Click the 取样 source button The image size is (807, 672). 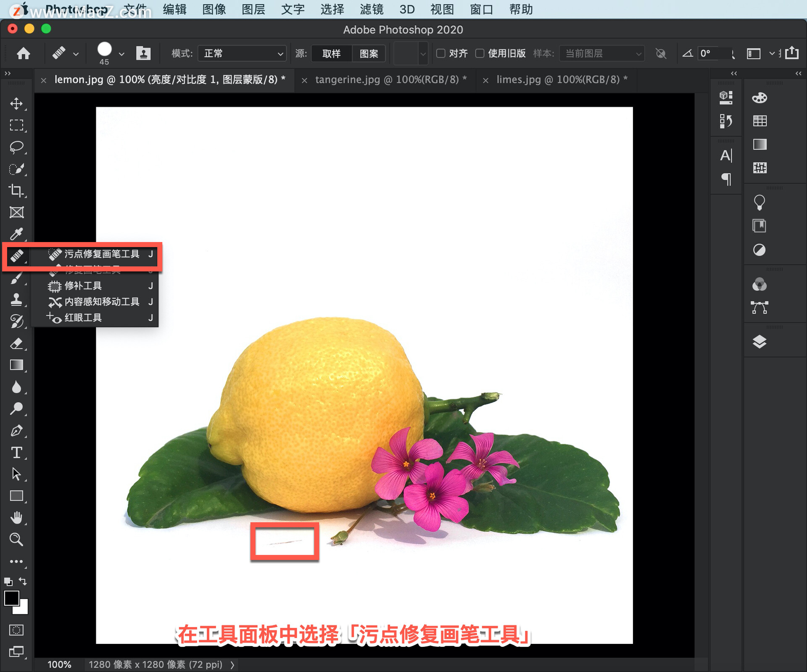(x=331, y=53)
